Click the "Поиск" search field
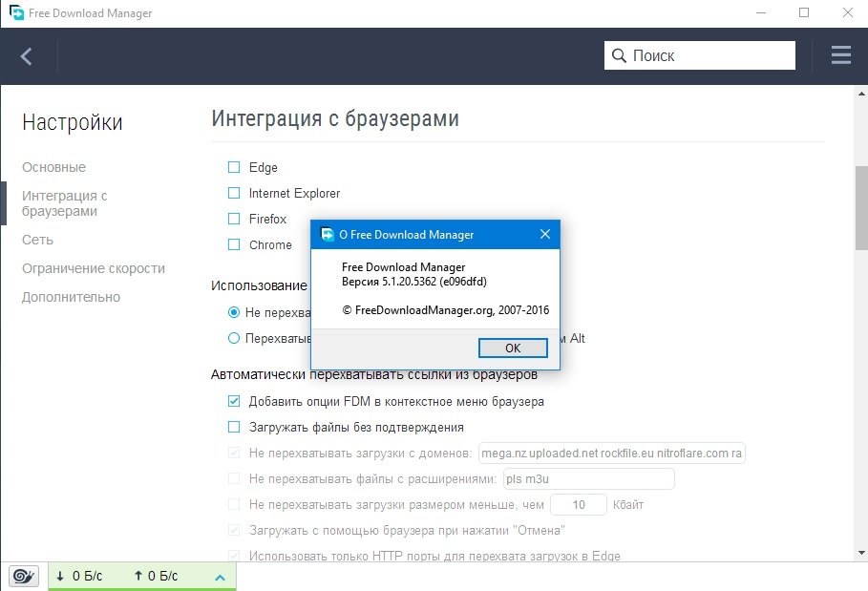Screen dimensions: 868x591 (700, 55)
